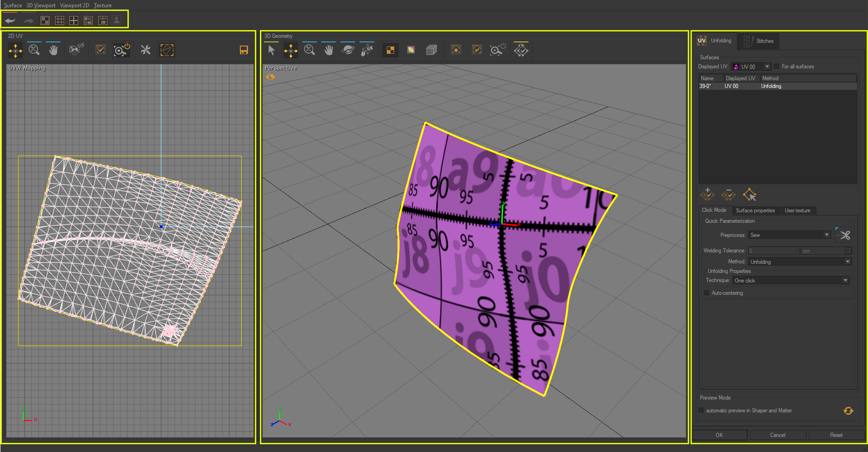Open the wrench settings tool in 2D UV toolbar

click(145, 50)
